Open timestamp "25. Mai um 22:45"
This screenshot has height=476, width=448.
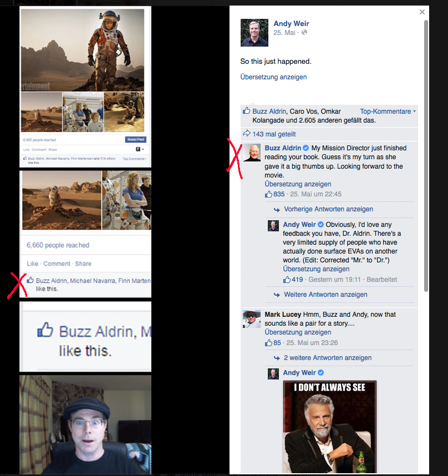(315, 194)
